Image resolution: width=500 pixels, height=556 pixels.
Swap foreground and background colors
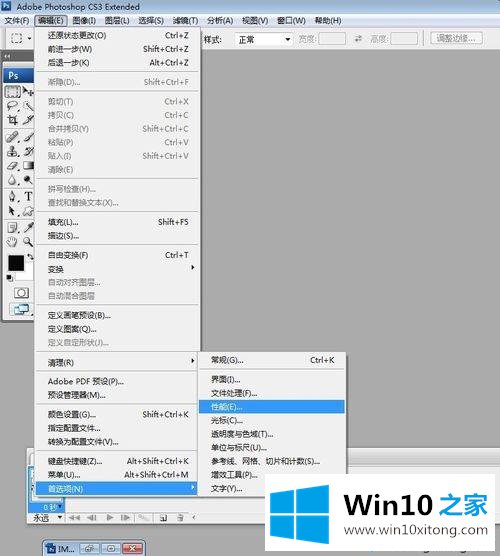point(30,256)
